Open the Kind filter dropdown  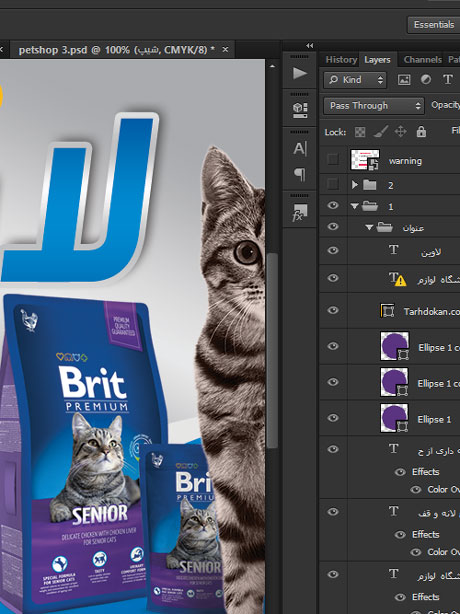355,80
